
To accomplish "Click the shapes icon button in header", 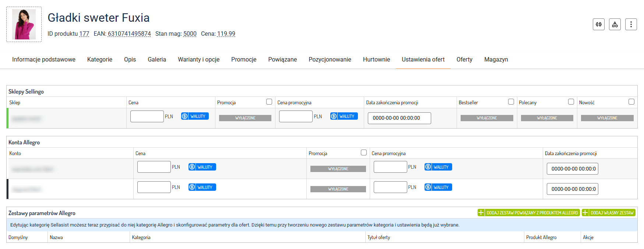I will coord(615,24).
